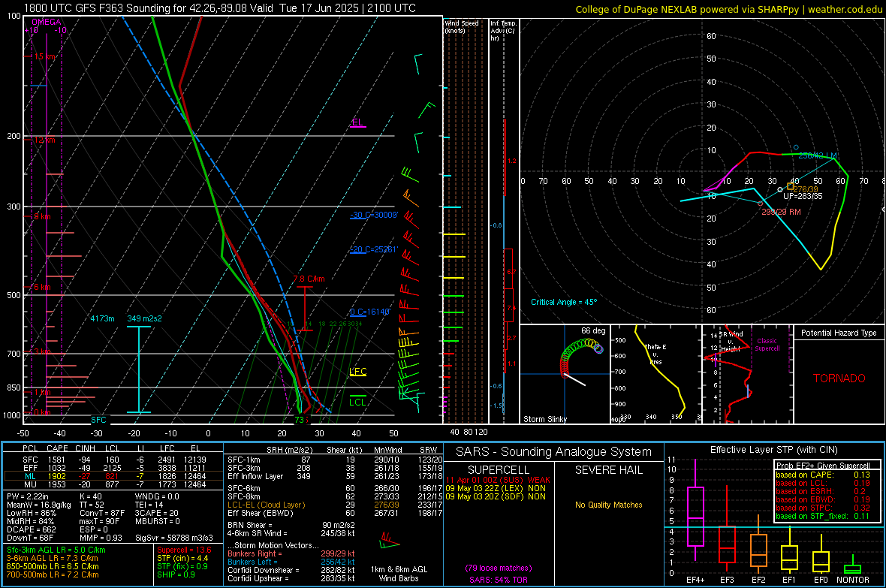
Task: Click the SARS - Sounding Analogue System heading
Action: [553, 452]
